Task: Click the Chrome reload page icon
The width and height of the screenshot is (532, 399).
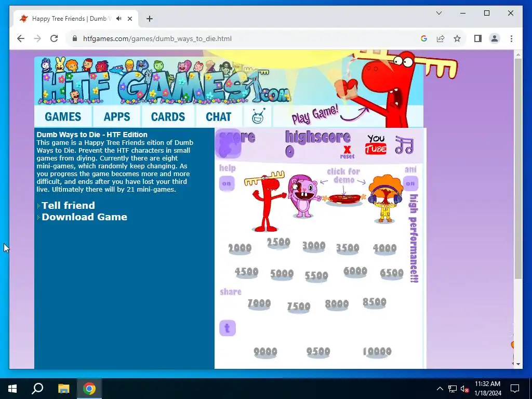Action: [54, 38]
